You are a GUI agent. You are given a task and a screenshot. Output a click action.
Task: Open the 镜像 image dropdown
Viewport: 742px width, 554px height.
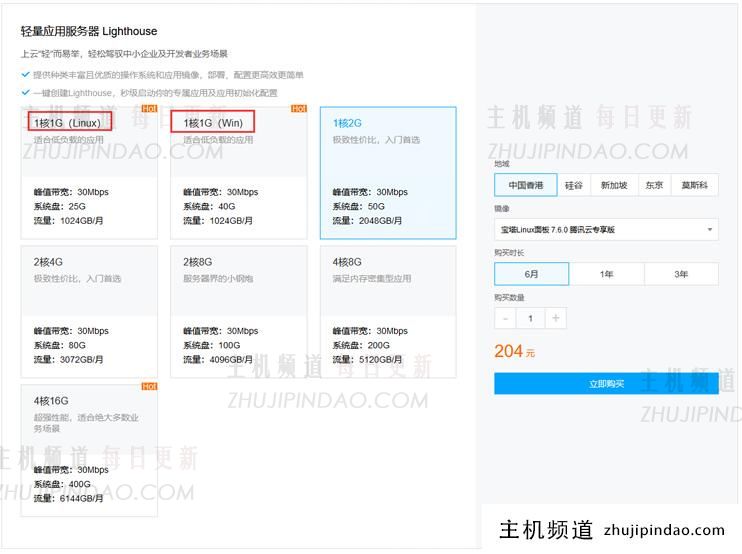click(606, 230)
